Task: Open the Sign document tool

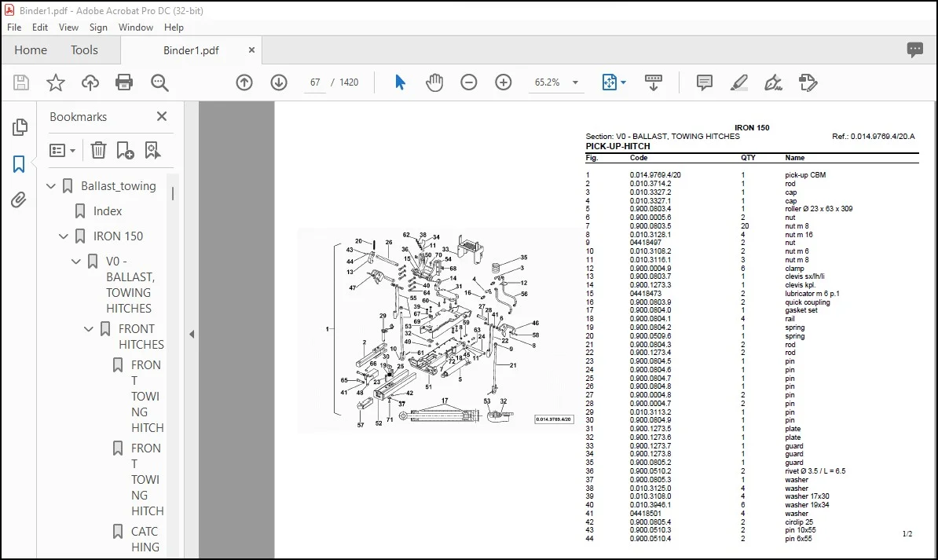Action: [x=774, y=82]
